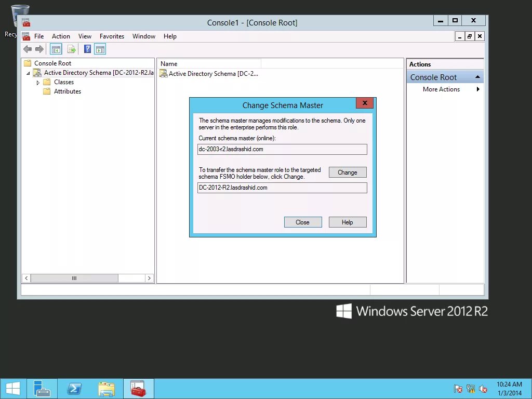Select Active Directory Schema in the tree
Screen dimensions: 532x399
[98, 73]
